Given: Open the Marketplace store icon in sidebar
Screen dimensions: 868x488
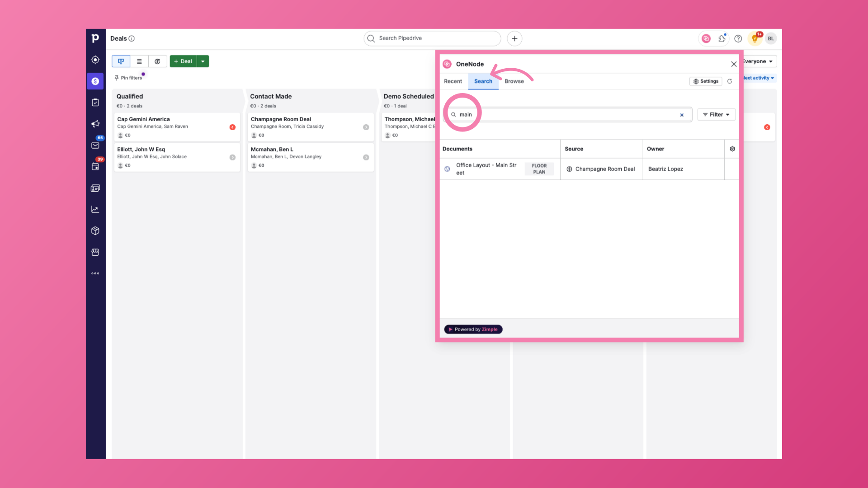Looking at the screenshot, I should point(95,252).
